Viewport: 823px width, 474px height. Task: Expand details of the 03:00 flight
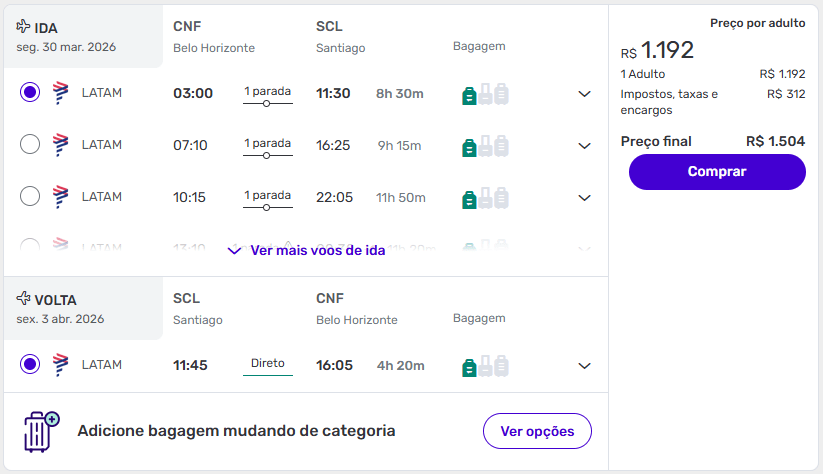tap(585, 94)
